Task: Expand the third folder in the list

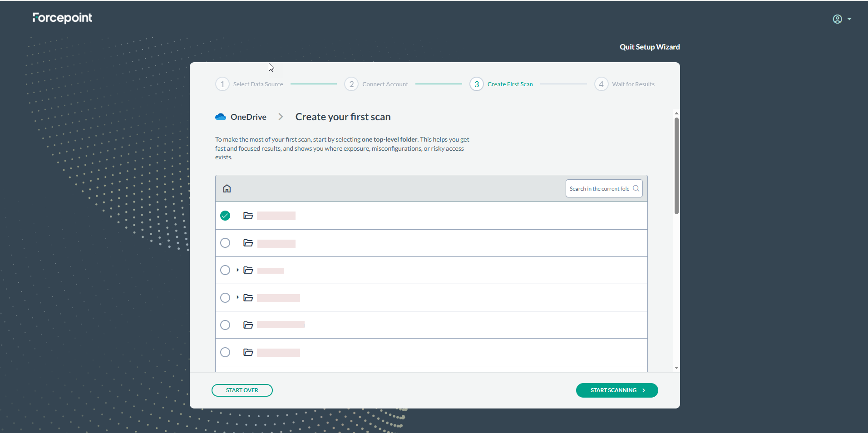Action: tap(237, 270)
